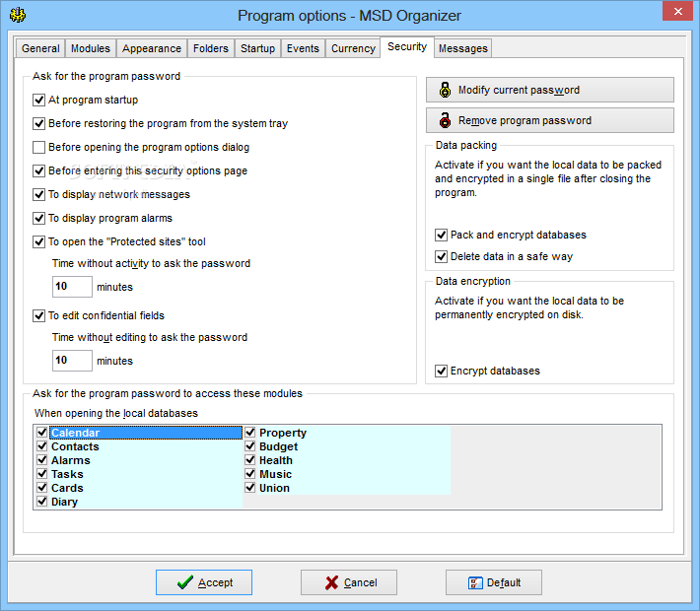Select the Tasks row label
700x611 pixels.
67,474
